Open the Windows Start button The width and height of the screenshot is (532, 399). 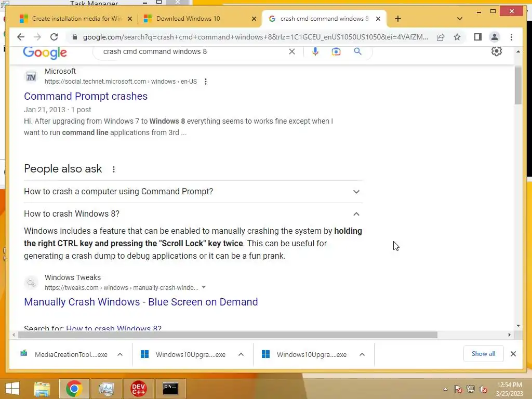[12, 389]
